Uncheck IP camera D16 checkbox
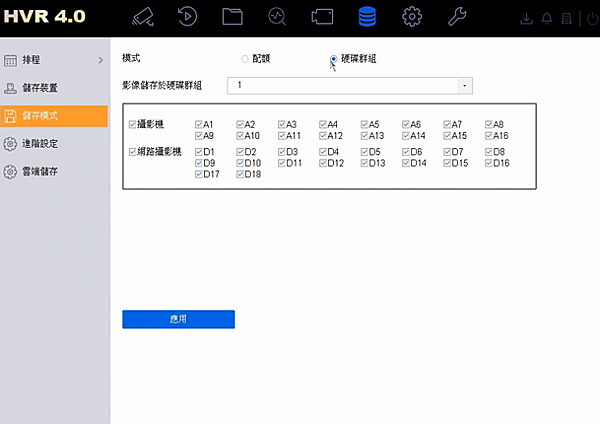 [489, 163]
